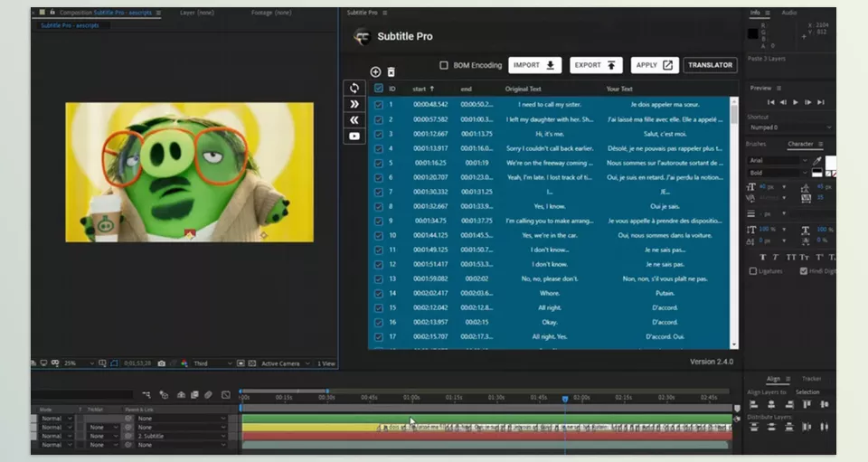Enable the BOM Encoding checkbox
The width and height of the screenshot is (868, 462).
pyautogui.click(x=443, y=65)
